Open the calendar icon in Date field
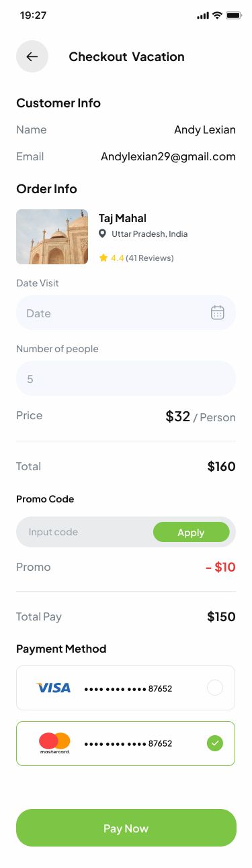 coord(218,313)
